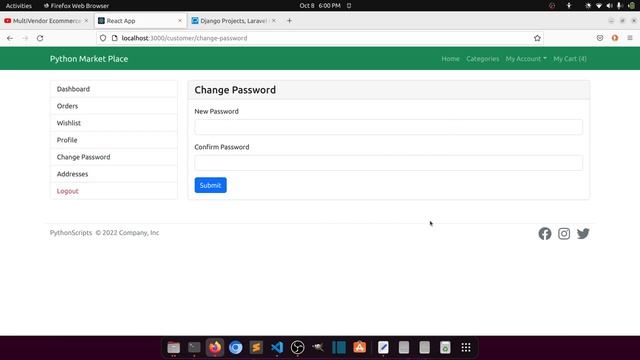
Task: Go to Home in the navbar
Action: pyautogui.click(x=450, y=59)
